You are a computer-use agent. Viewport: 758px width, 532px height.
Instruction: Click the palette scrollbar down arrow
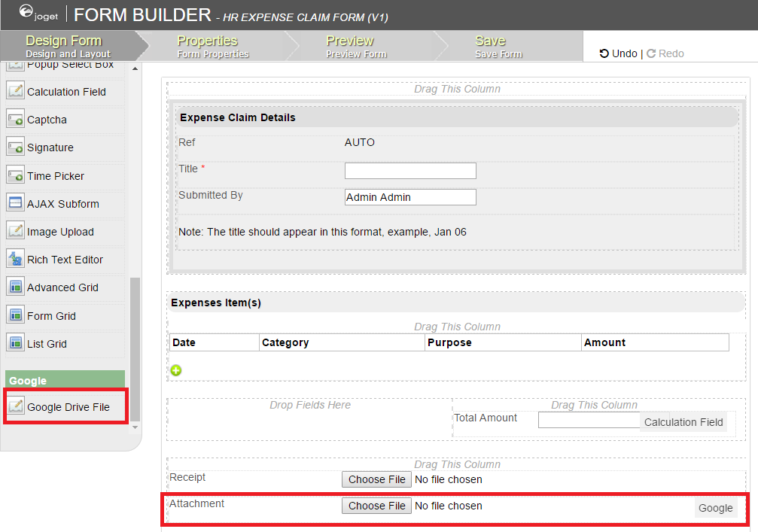[x=135, y=427]
